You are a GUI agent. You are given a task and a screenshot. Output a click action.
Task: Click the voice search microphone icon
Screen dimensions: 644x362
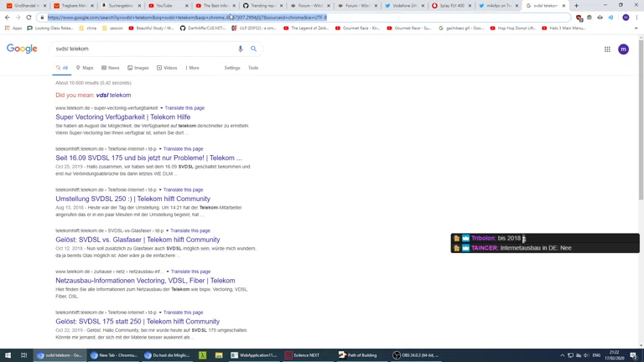coord(241,49)
